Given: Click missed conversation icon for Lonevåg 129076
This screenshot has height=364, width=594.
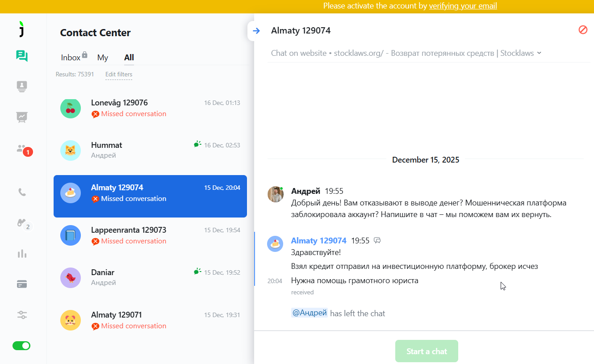Looking at the screenshot, I should coord(95,114).
